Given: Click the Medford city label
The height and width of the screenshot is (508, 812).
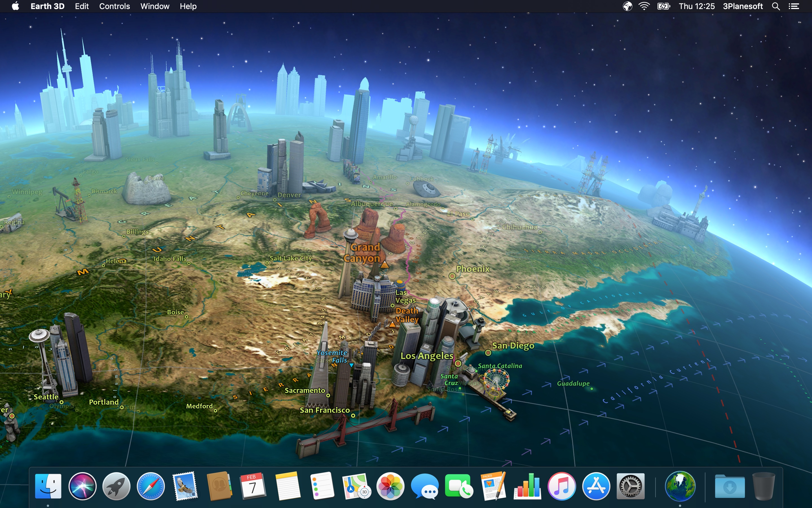Looking at the screenshot, I should click(x=199, y=406).
